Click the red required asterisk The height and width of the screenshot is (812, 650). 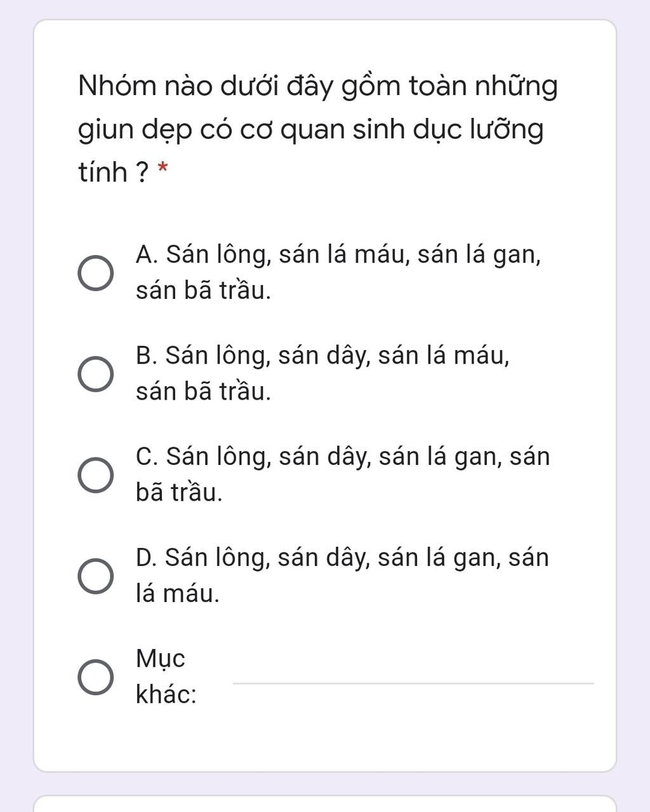[x=163, y=169]
